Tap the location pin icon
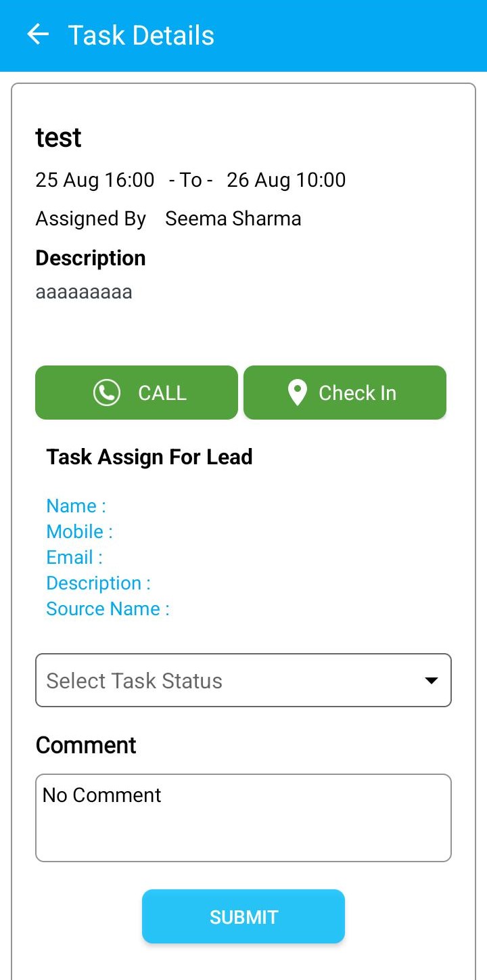Image resolution: width=487 pixels, height=980 pixels. click(297, 393)
